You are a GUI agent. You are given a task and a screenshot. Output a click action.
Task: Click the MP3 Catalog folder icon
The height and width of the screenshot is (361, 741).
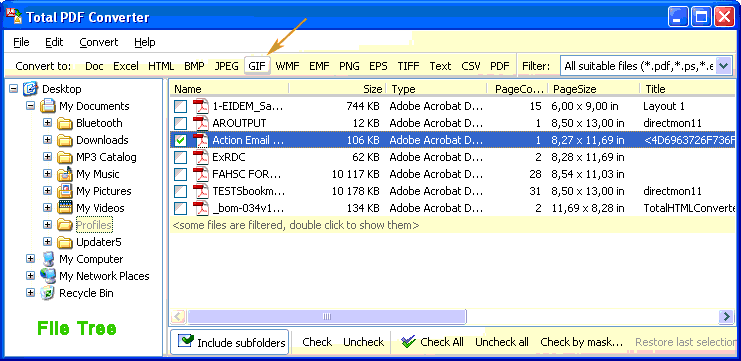[64, 157]
